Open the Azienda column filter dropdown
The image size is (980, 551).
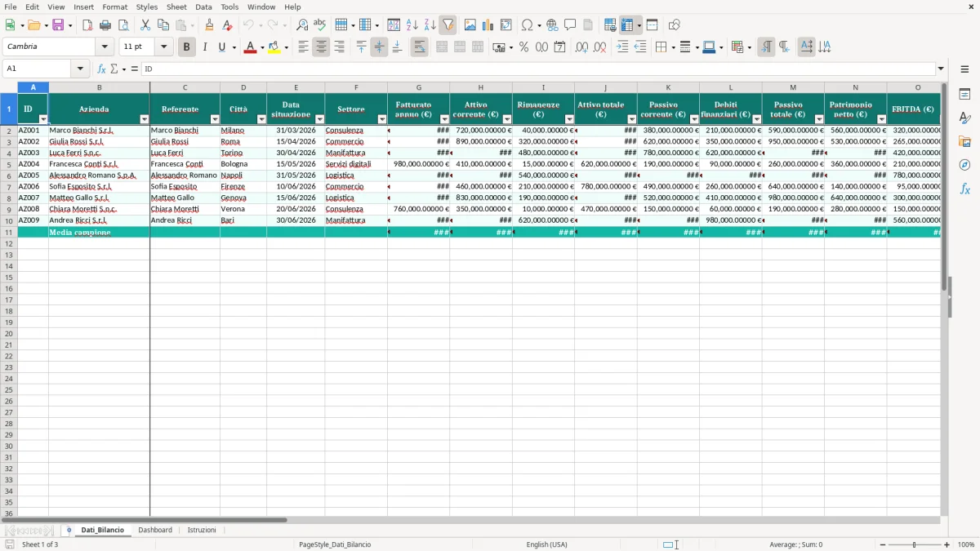click(x=145, y=119)
